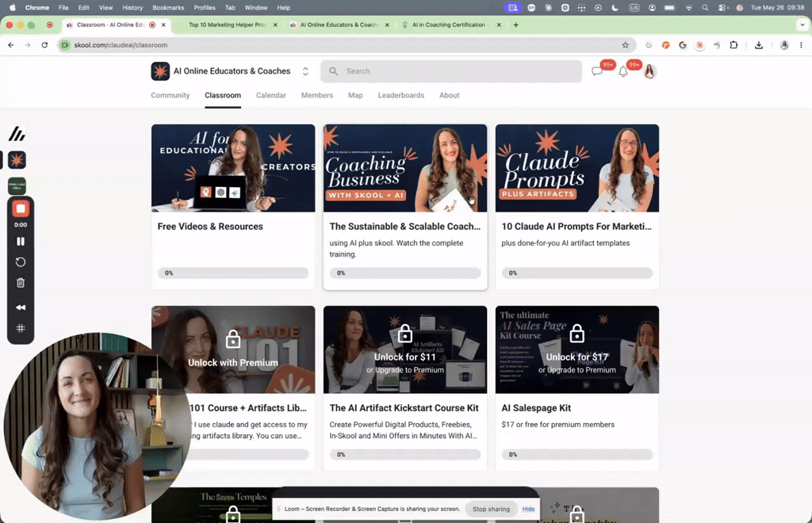Image resolution: width=812 pixels, height=523 pixels.
Task: Open the Chrome extensions puzzle icon
Action: (733, 45)
